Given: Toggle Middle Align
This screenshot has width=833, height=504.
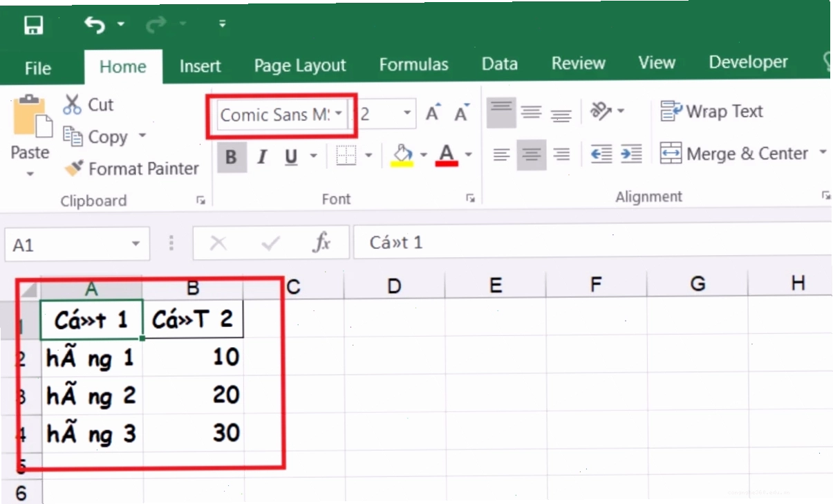Looking at the screenshot, I should (x=531, y=112).
